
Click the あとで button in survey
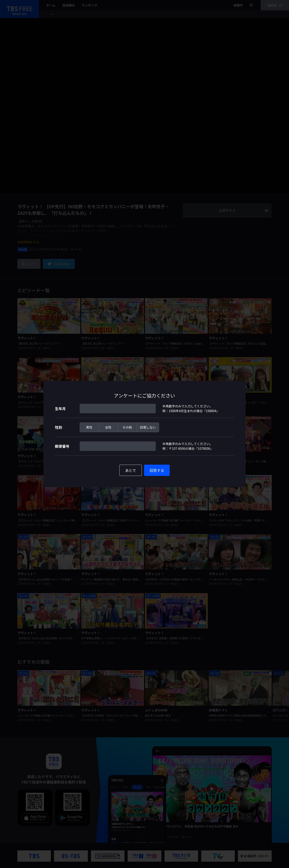pyautogui.click(x=131, y=470)
